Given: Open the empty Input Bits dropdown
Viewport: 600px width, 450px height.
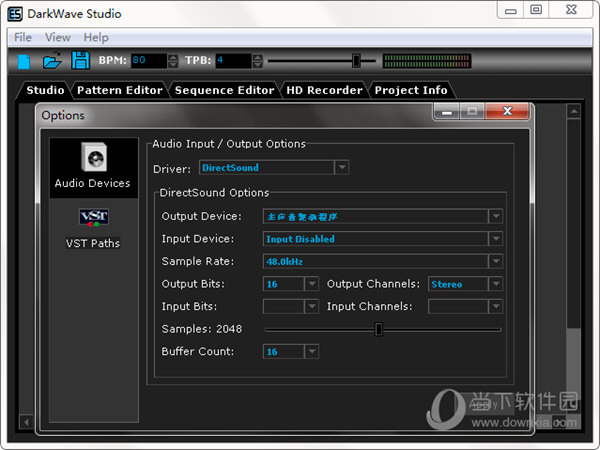Looking at the screenshot, I should pos(291,307).
